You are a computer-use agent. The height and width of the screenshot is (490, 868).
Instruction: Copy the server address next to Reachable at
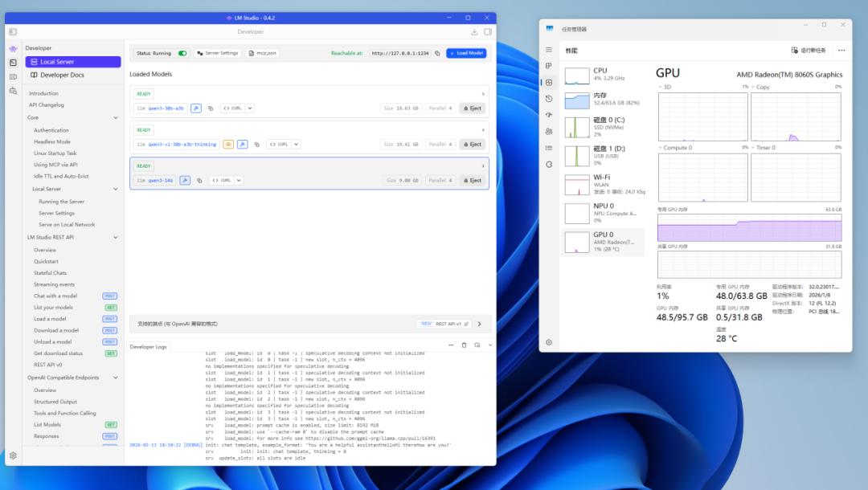pos(437,53)
